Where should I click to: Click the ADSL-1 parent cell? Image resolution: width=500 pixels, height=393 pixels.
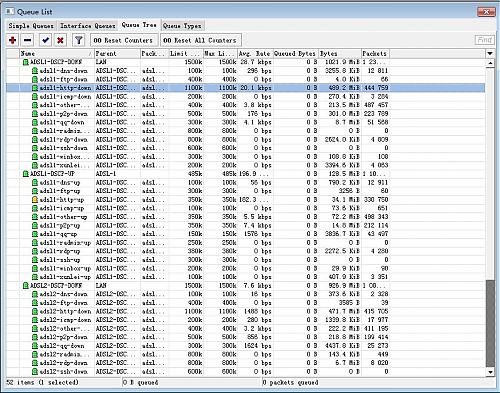[x=106, y=174]
